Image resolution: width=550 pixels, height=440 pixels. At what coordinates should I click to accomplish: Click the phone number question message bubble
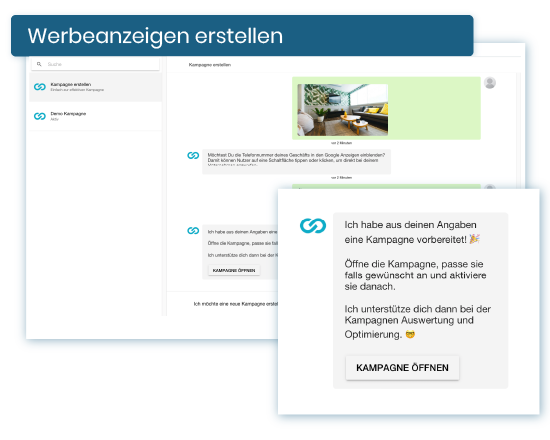click(x=296, y=161)
